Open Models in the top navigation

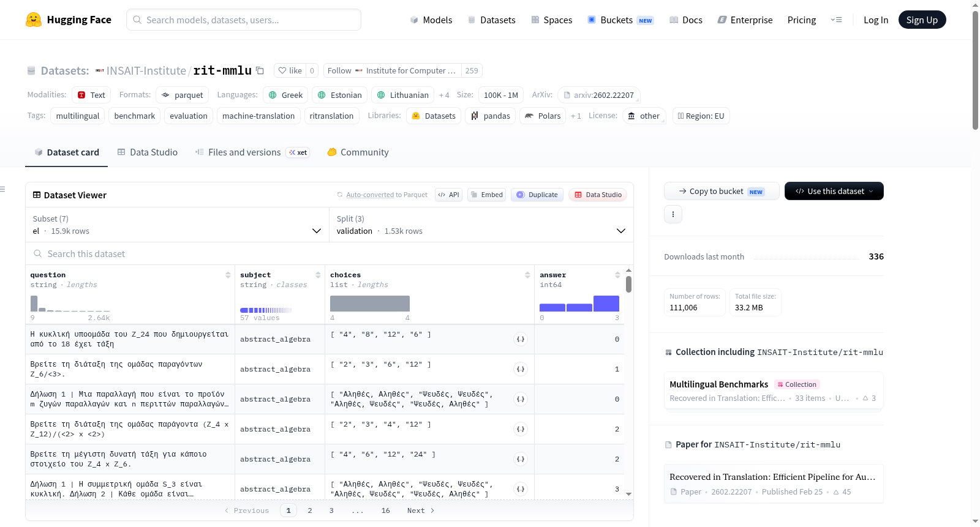click(431, 20)
